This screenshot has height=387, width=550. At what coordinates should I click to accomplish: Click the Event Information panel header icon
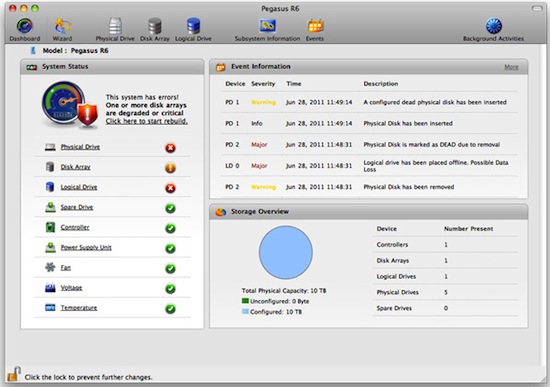[x=221, y=67]
